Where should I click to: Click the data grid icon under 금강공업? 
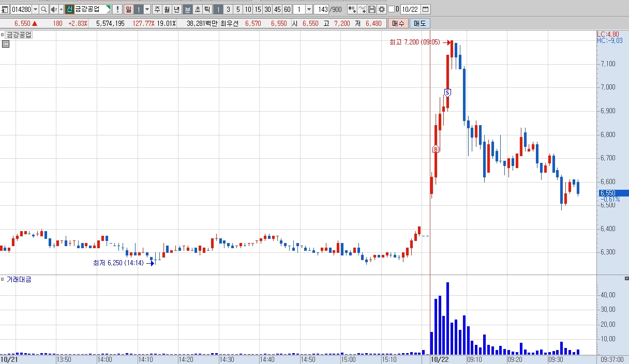point(6,44)
